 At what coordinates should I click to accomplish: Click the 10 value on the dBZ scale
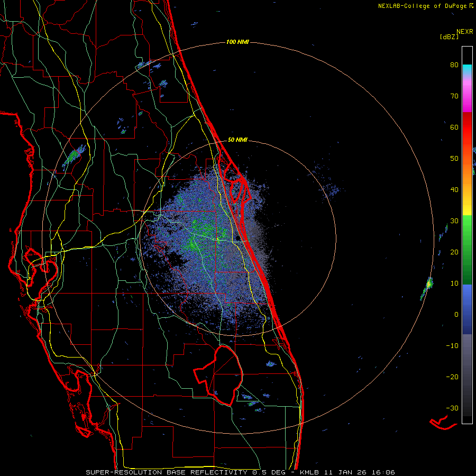click(454, 283)
